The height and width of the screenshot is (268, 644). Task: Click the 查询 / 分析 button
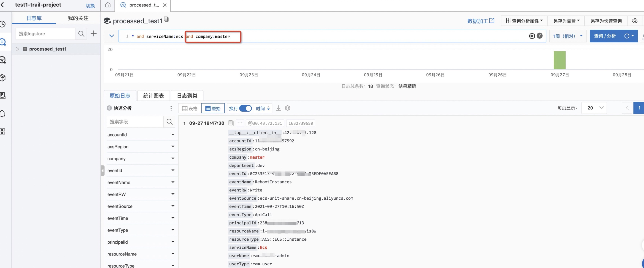[605, 36]
